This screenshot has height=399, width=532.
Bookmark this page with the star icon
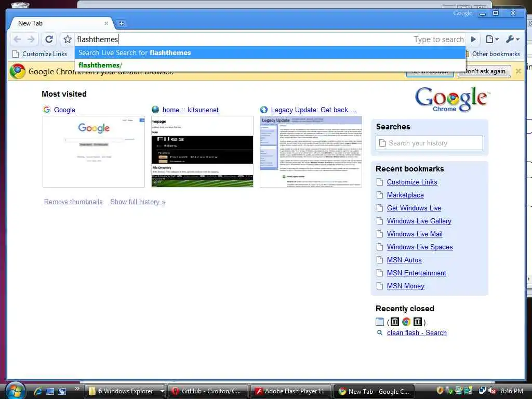(68, 39)
